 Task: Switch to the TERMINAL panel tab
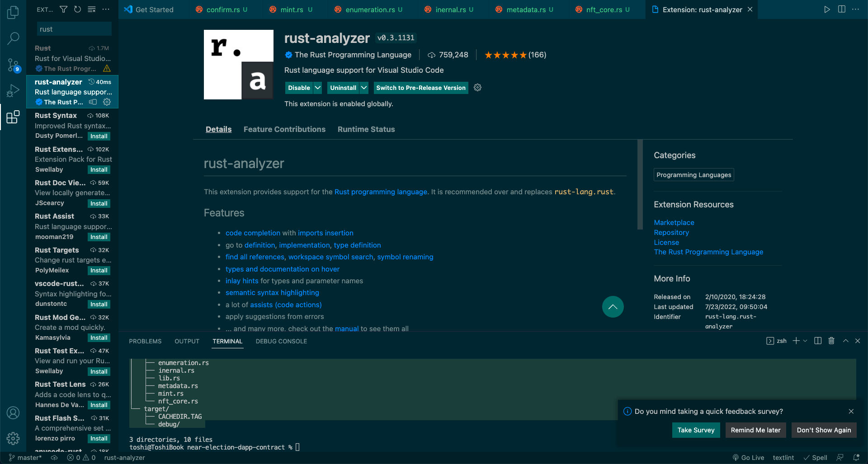coord(227,341)
